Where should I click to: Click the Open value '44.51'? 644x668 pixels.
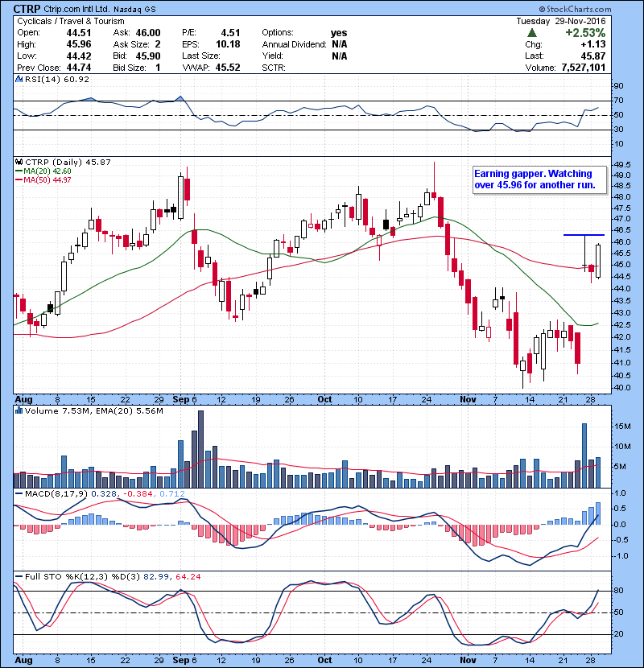[x=79, y=33]
